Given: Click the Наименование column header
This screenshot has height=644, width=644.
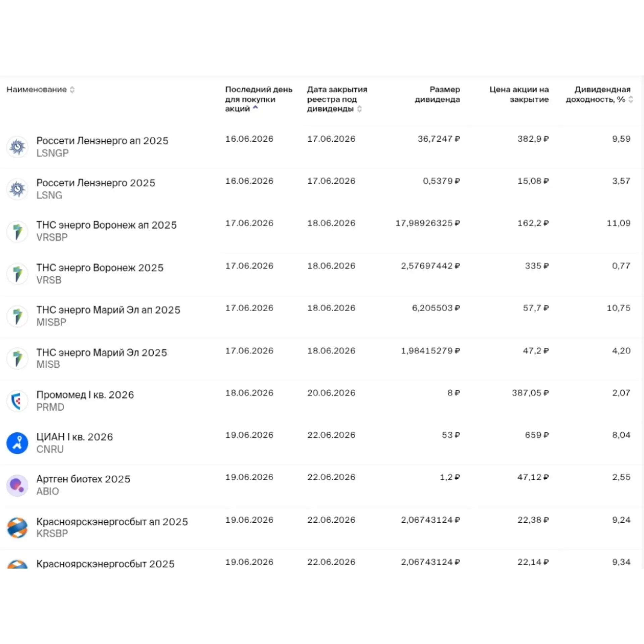Looking at the screenshot, I should click(x=37, y=90).
